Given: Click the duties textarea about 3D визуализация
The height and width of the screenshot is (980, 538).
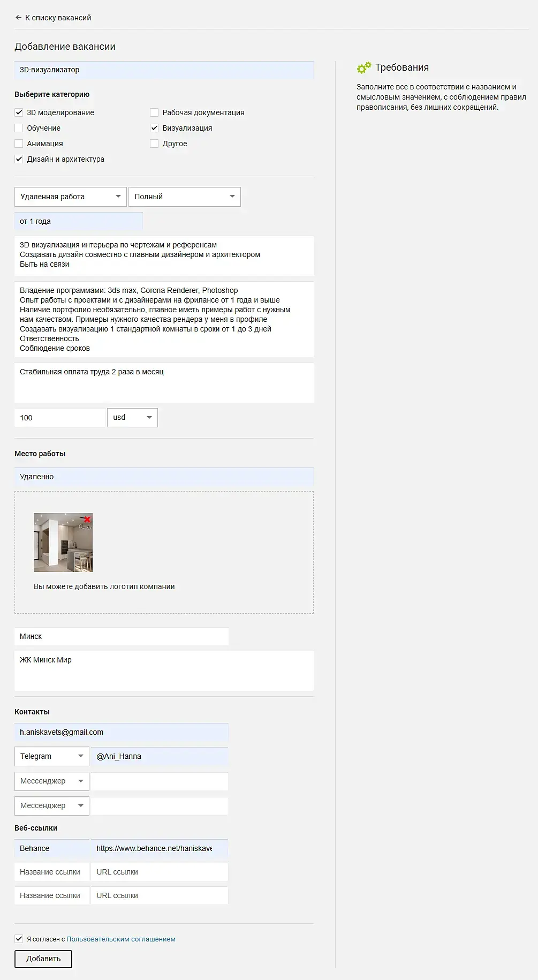Looking at the screenshot, I should point(164,255).
